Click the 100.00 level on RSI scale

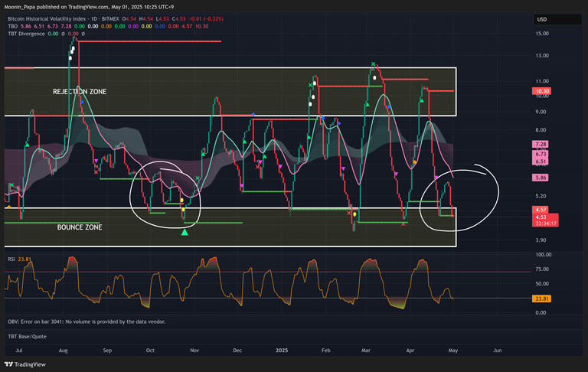pyautogui.click(x=544, y=255)
